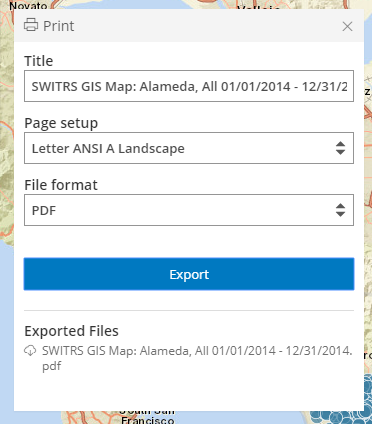The width and height of the screenshot is (372, 424).
Task: Open the exported SWITRS GIS Map pdf link
Action: [x=197, y=358]
